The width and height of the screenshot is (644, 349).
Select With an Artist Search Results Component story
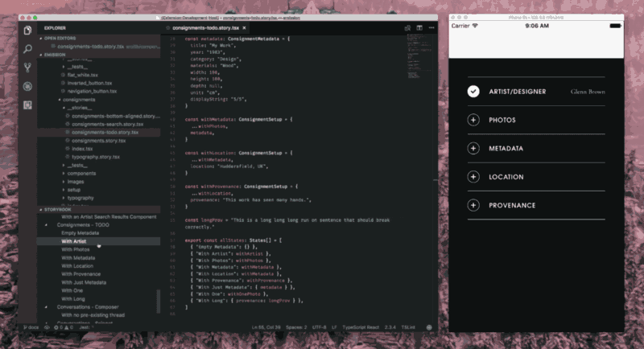(x=109, y=216)
